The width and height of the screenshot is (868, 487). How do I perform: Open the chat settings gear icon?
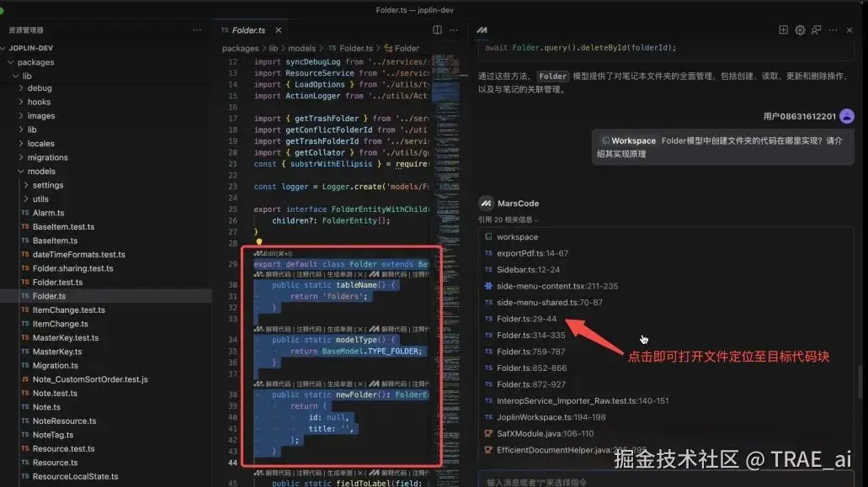(800, 29)
